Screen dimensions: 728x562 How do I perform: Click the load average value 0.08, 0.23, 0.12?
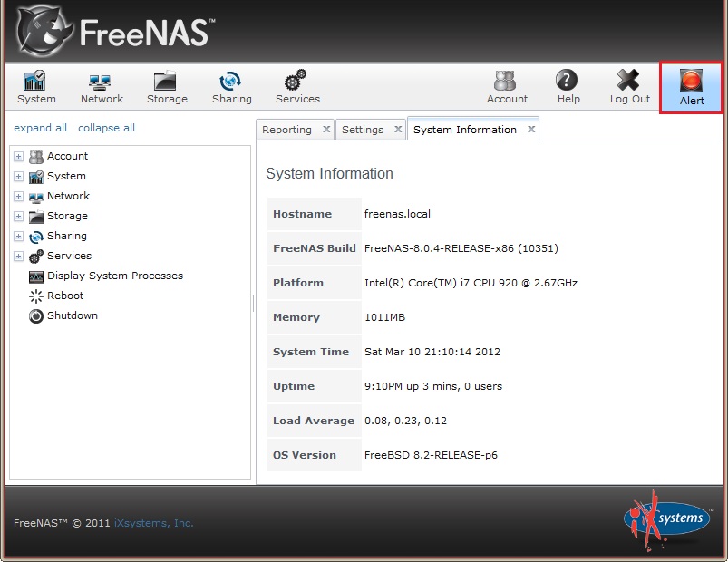pyautogui.click(x=405, y=421)
